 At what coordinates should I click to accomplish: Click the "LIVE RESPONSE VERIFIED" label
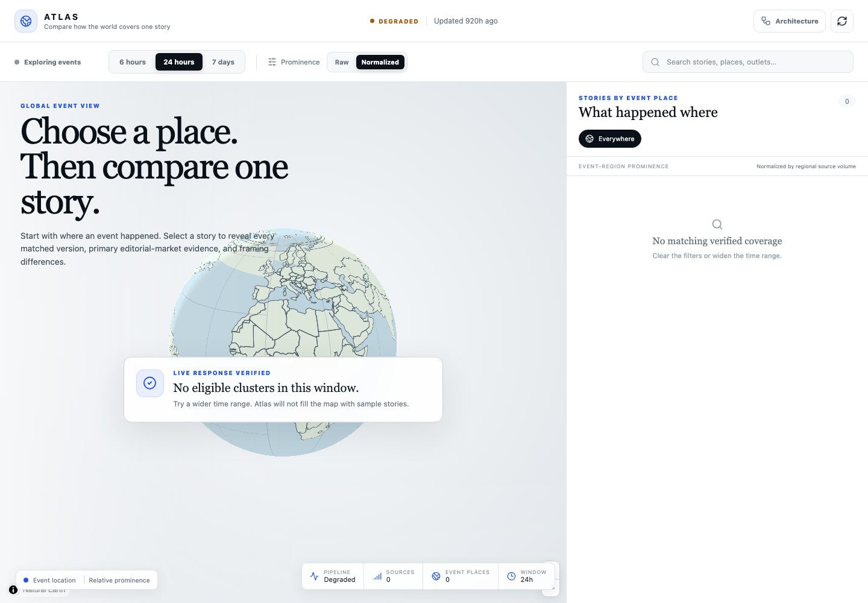click(x=222, y=373)
